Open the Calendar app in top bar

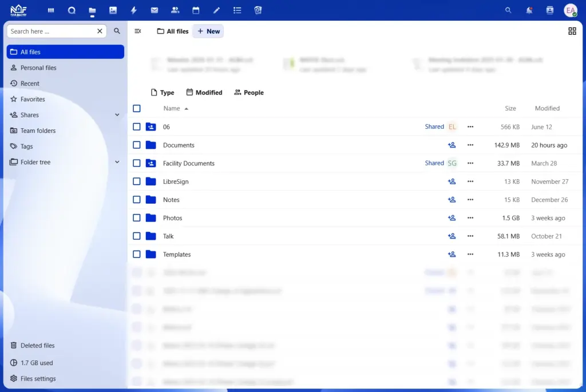(196, 10)
